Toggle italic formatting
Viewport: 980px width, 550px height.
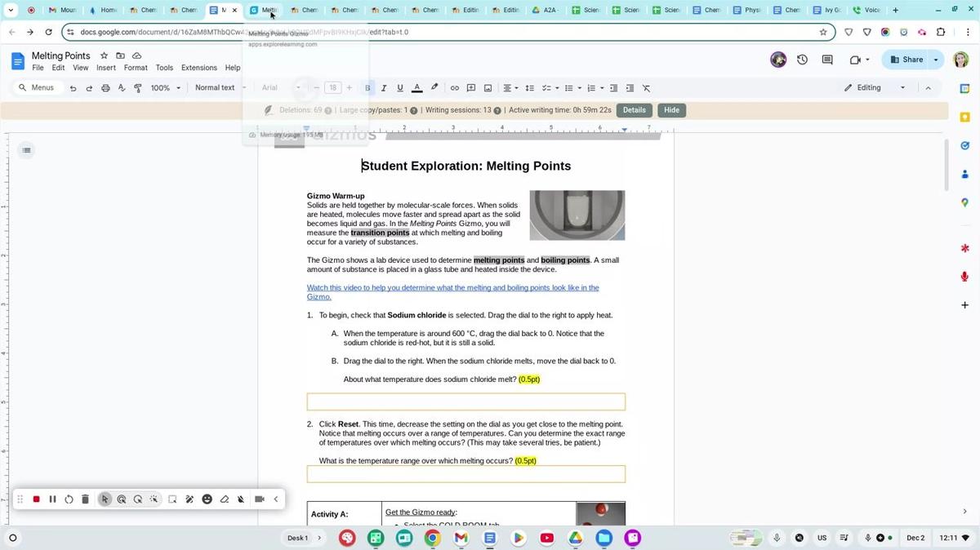pos(384,88)
